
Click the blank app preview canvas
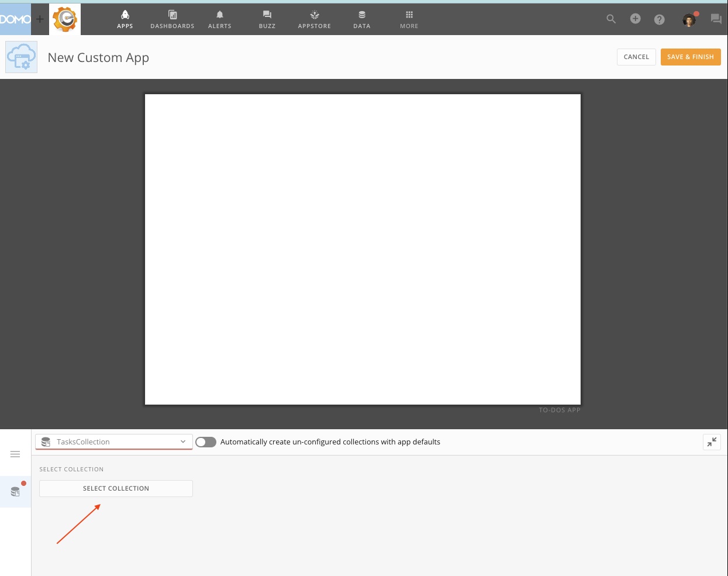point(363,249)
